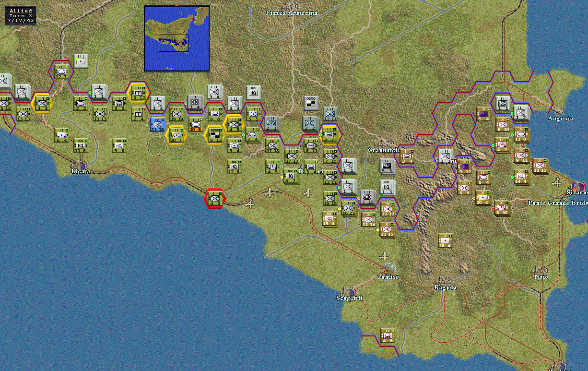Select the grey 7-10 enemy infantry counter
This screenshot has height=371, width=588.
[x=368, y=197]
